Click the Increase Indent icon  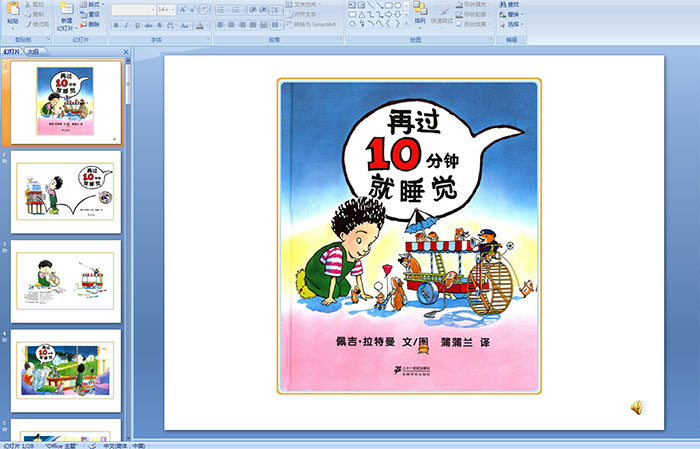click(263, 9)
